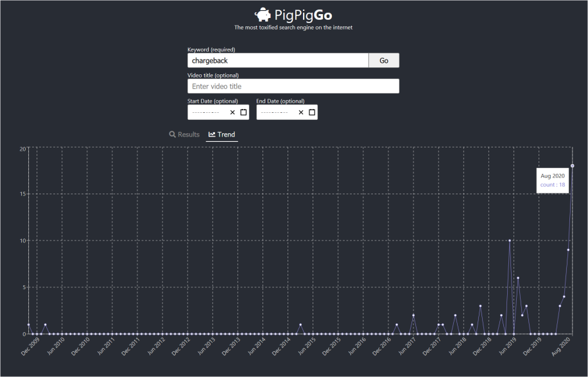Image resolution: width=588 pixels, height=377 pixels.
Task: Click the 'End Date (optional)' label
Action: [281, 101]
